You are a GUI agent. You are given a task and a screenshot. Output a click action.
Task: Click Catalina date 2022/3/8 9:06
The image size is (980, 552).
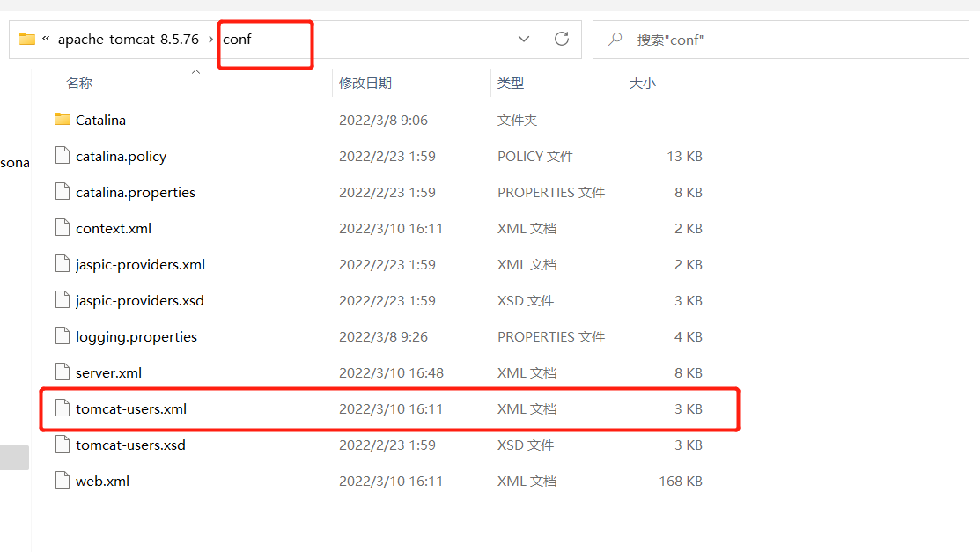[x=383, y=120]
